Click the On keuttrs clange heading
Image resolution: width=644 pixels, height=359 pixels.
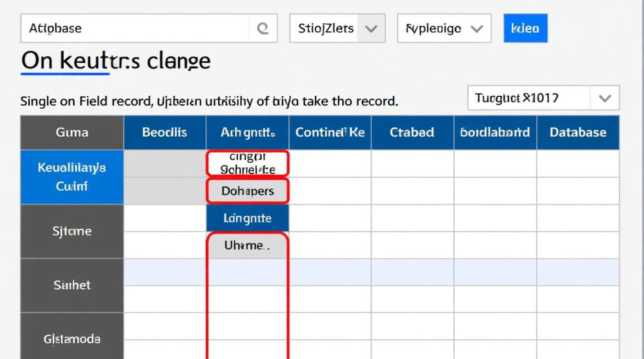tap(115, 61)
